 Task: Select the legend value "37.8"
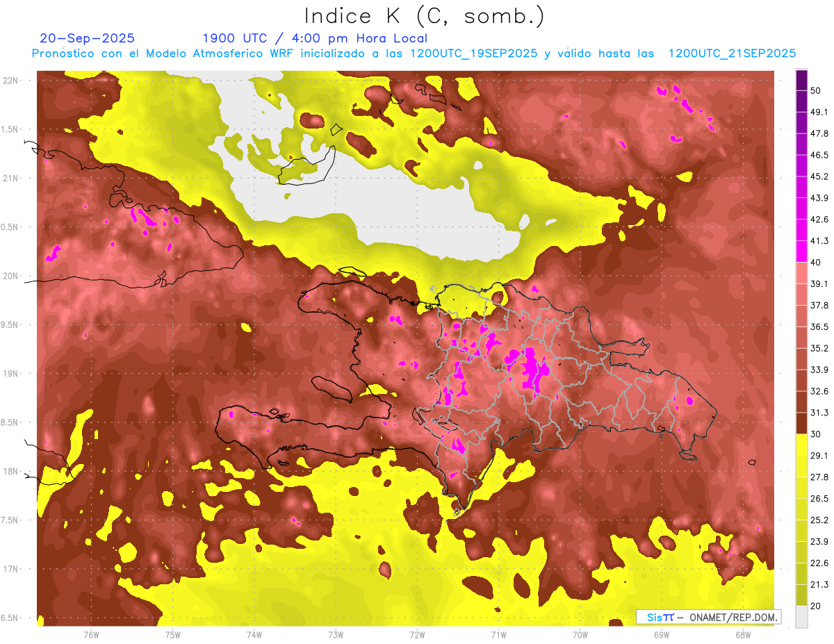[x=819, y=306]
